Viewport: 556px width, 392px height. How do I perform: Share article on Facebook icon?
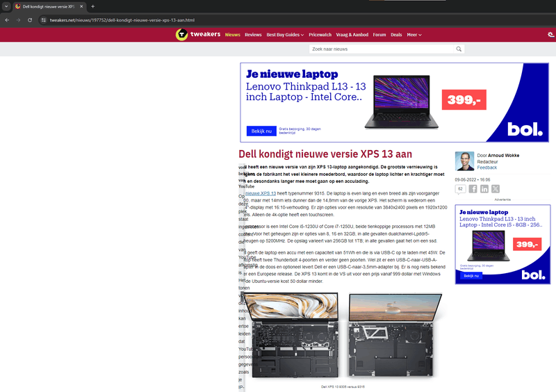click(x=473, y=189)
